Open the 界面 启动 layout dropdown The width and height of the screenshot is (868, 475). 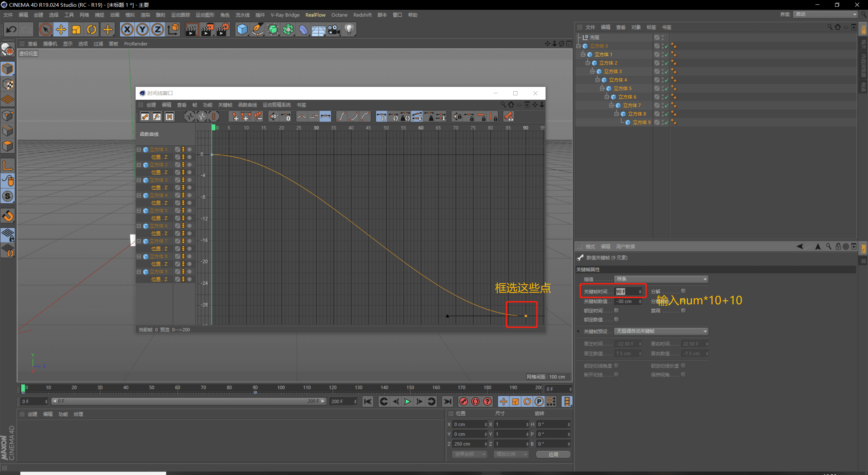point(825,14)
